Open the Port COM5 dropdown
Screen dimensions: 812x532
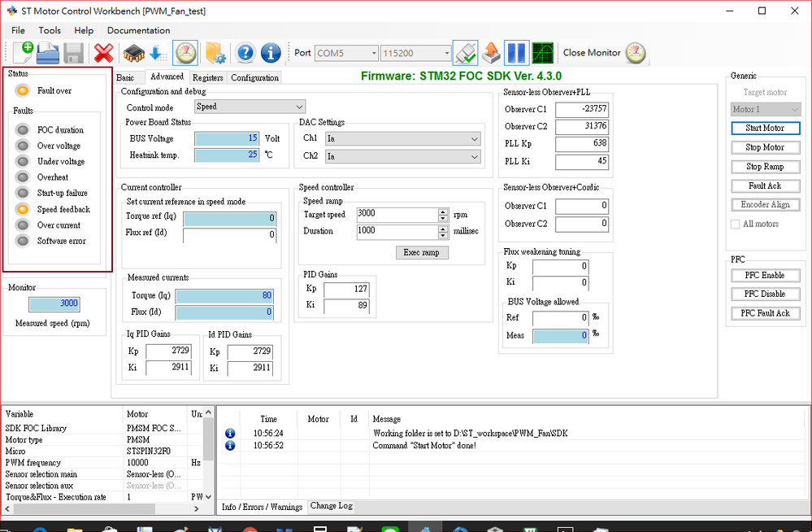tap(346, 53)
